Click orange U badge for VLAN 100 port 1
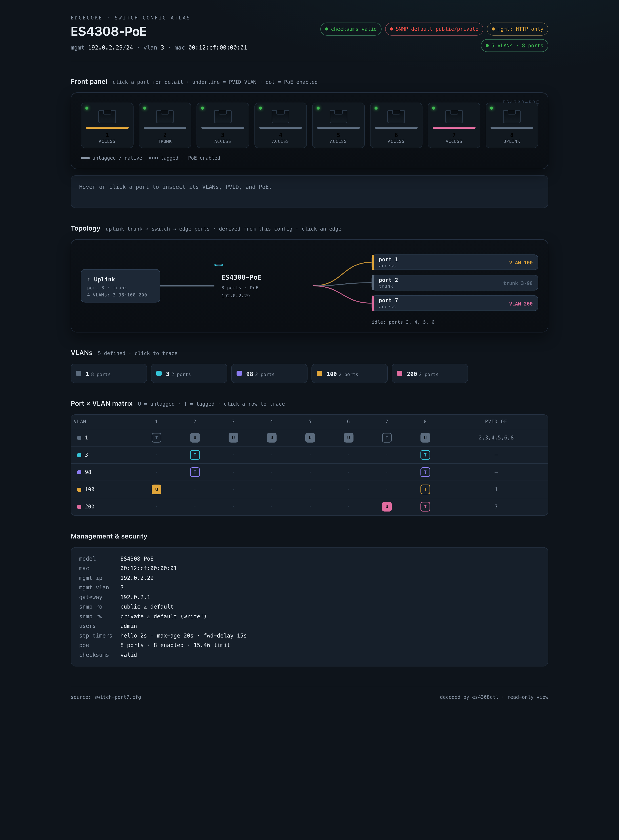 coord(156,489)
